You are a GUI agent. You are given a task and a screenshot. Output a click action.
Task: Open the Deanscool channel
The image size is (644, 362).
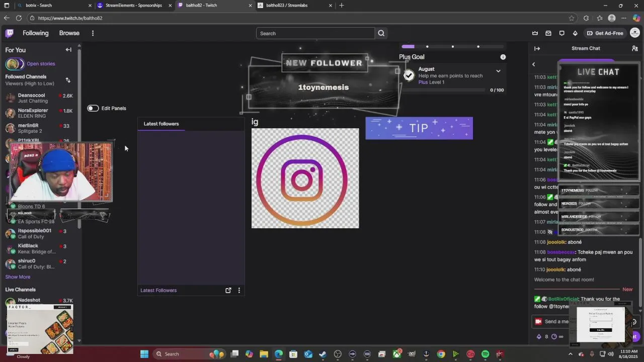point(40,98)
